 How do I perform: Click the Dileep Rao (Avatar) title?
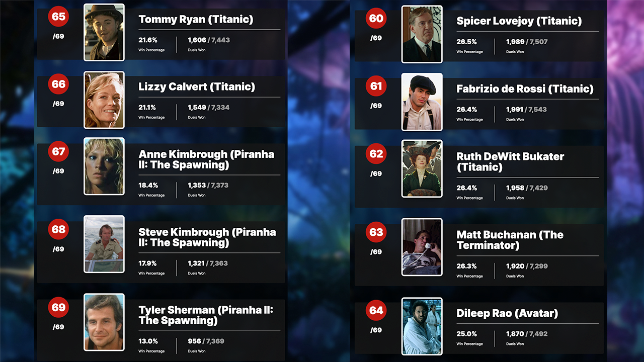coord(507,313)
